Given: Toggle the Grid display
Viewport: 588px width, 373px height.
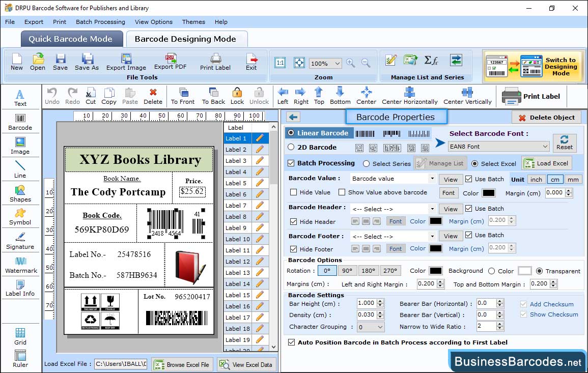Looking at the screenshot, I should point(20,337).
